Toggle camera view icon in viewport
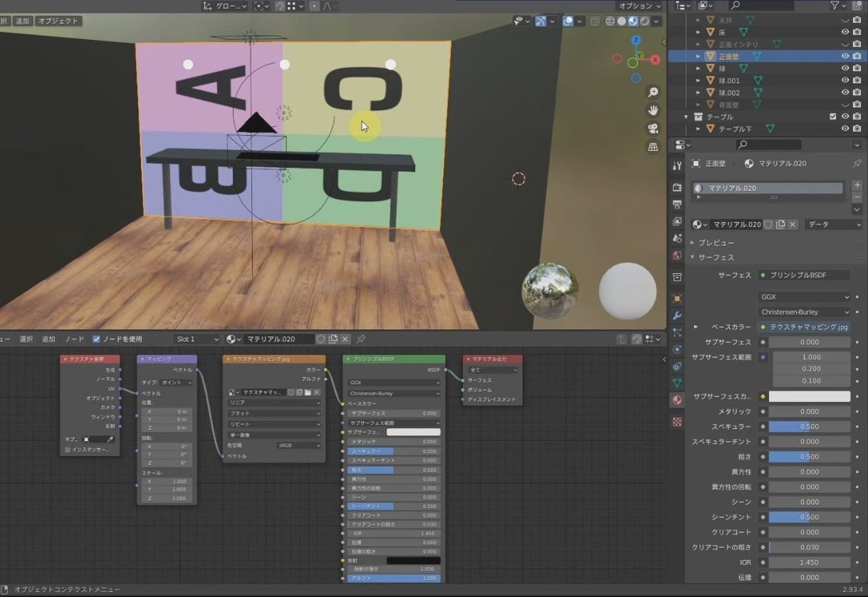Viewport: 868px width, 597px height. [653, 129]
